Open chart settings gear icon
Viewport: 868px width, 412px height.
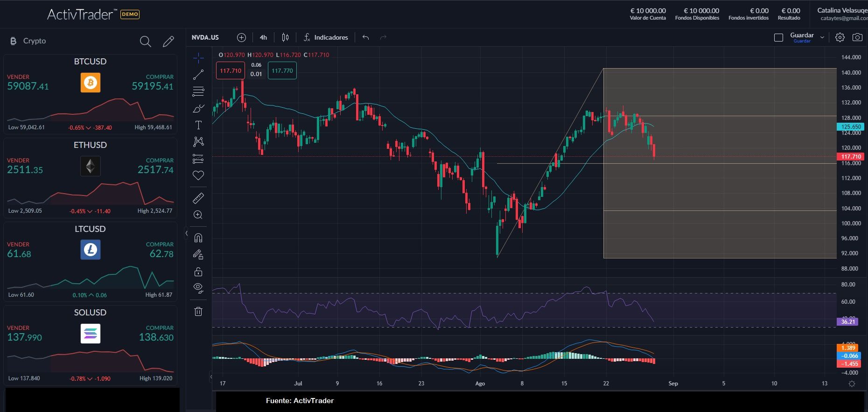[840, 37]
